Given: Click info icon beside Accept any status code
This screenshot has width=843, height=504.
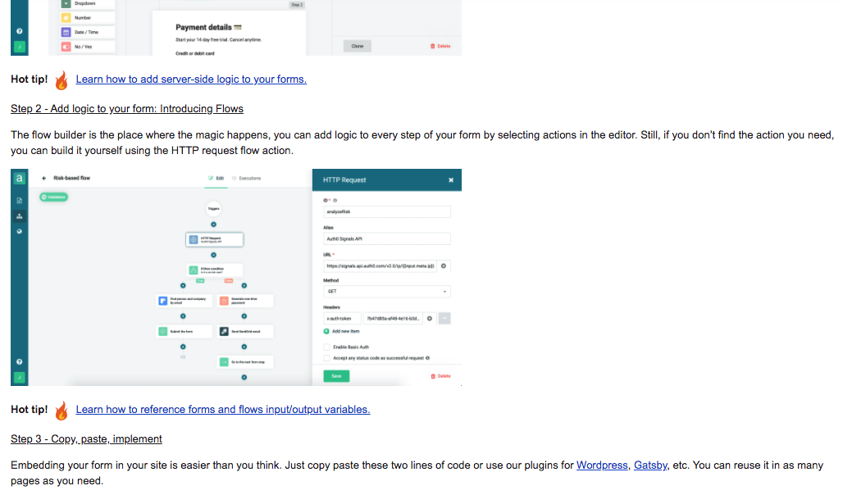Looking at the screenshot, I should tap(427, 358).
